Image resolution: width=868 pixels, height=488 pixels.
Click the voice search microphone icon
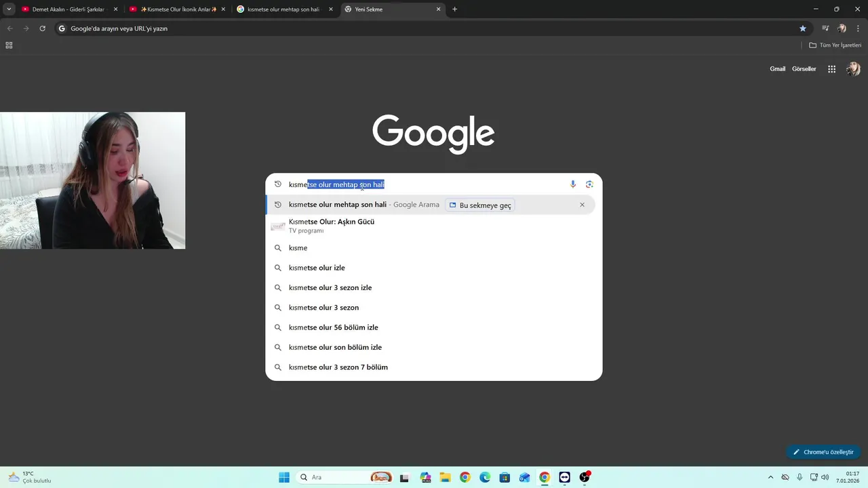coord(573,184)
